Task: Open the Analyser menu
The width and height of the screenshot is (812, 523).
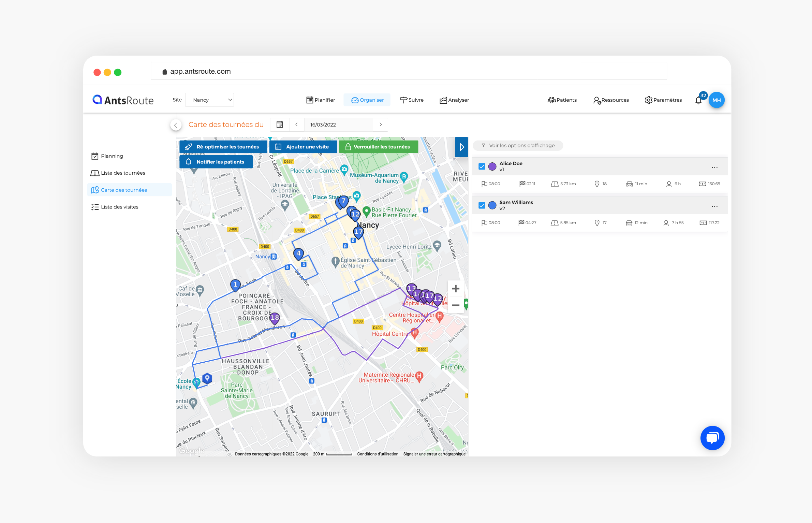Action: 454,100
